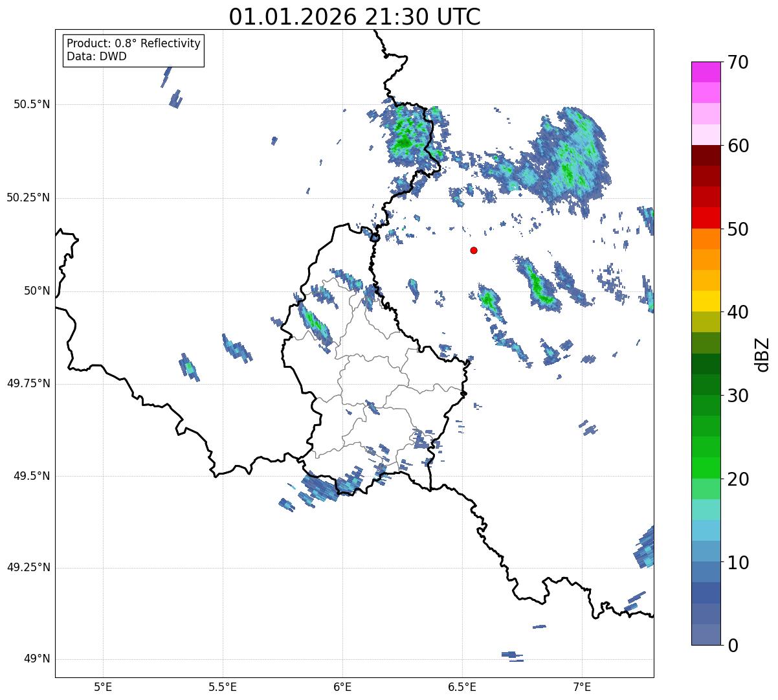
Task: Pick the orange swatch just below 50 dBZ
Action: (706, 239)
